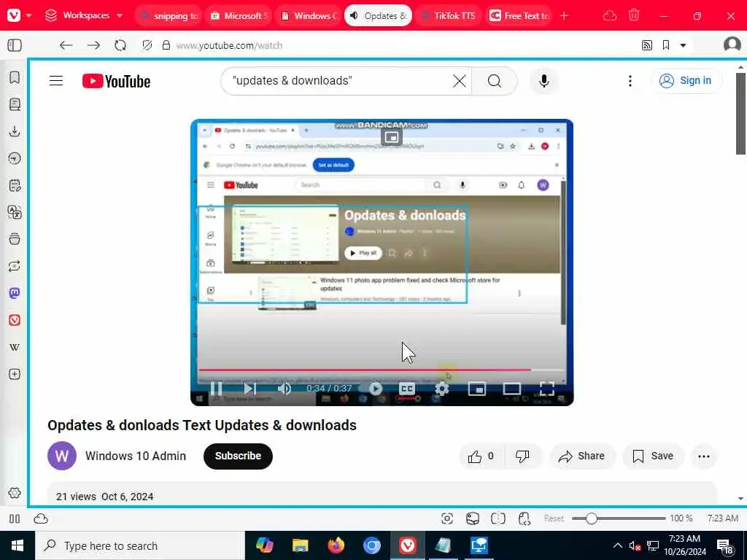Image resolution: width=747 pixels, height=560 pixels.
Task: Go back to the previous page
Action: coord(66,45)
